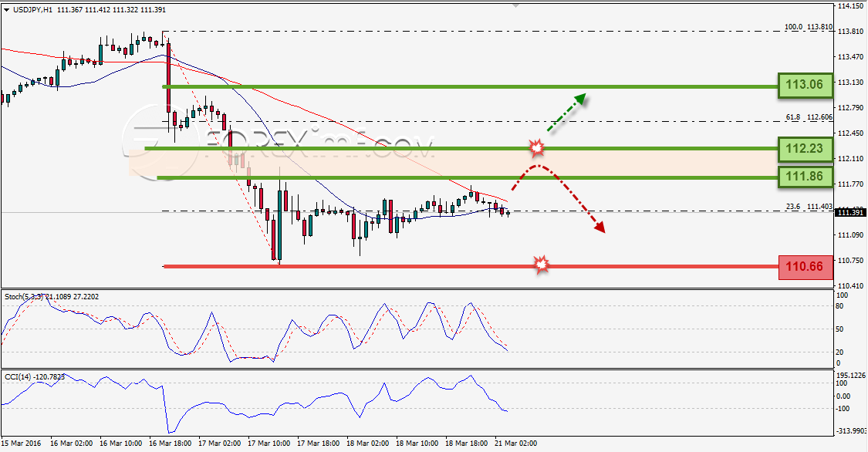Click Stochastic scale value 50
Screen dimensions: 868x452
coord(839,329)
